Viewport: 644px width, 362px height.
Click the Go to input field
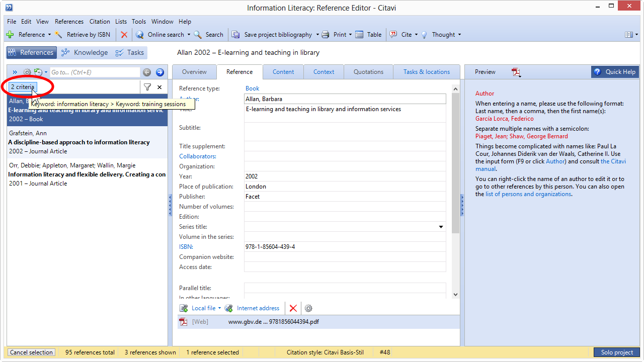tap(95, 72)
